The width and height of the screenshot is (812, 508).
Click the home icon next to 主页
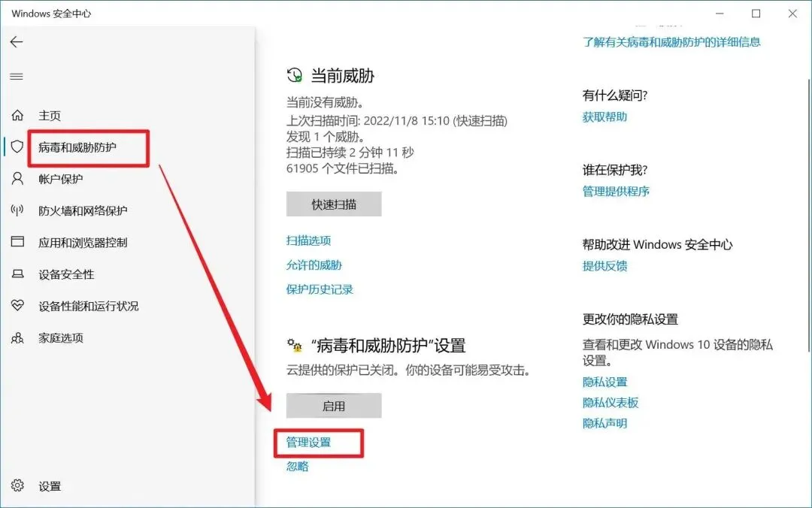pos(17,115)
